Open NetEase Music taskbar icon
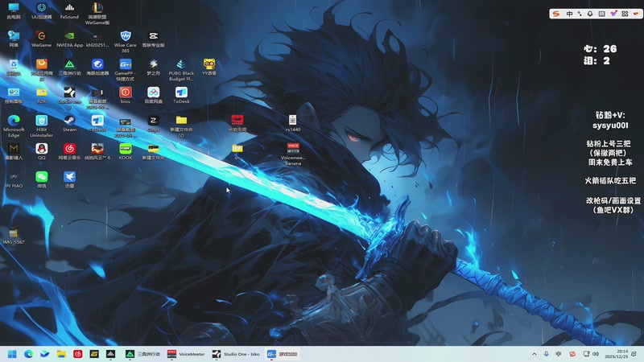 [77, 354]
